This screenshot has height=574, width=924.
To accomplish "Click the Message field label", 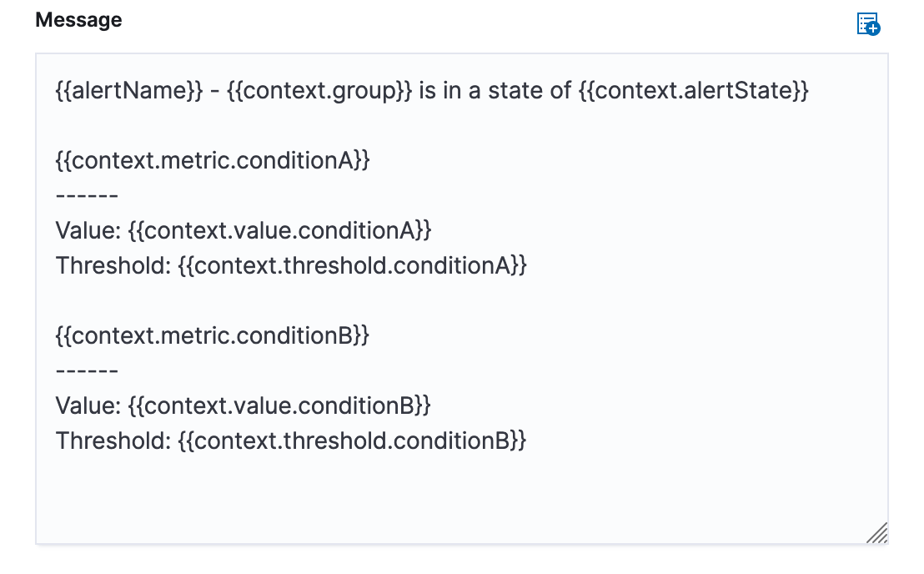I will 78,19.
